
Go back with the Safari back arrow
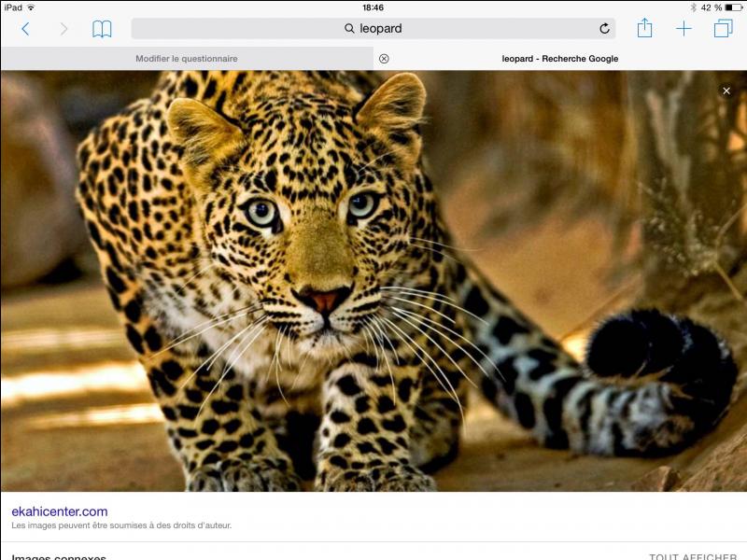click(x=26, y=29)
